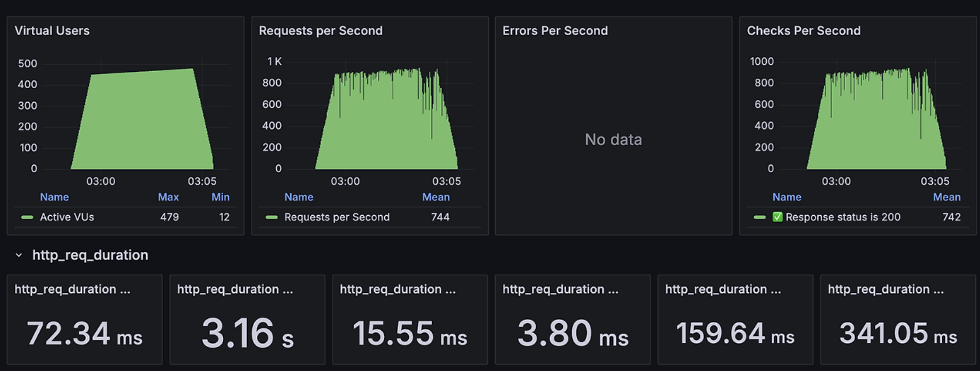Collapse the http_req_duration row chevron
The image size is (980, 371).
point(19,255)
